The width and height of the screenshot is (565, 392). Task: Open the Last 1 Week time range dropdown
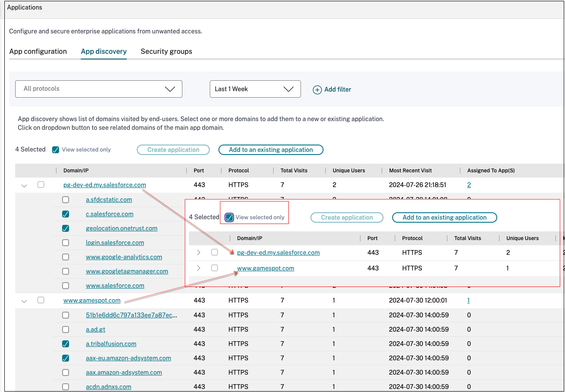click(x=255, y=89)
